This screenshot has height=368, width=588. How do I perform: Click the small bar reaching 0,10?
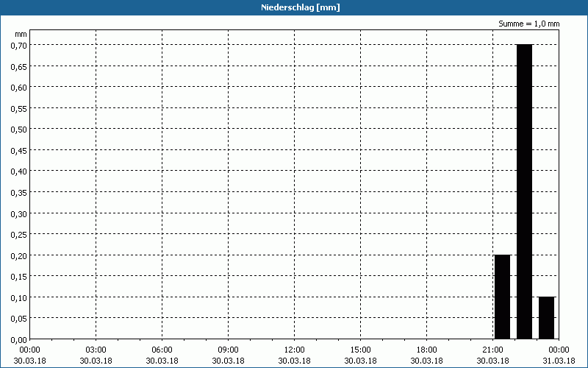[x=546, y=318]
